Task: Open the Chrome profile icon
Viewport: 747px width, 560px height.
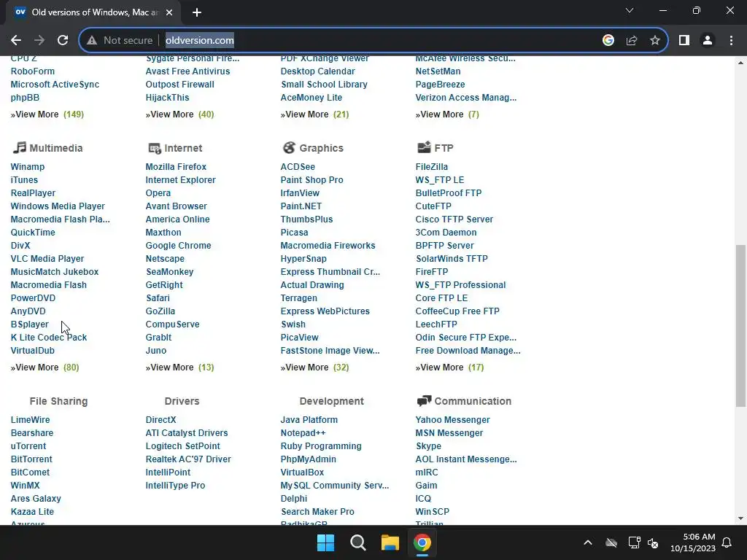Action: [x=708, y=41]
